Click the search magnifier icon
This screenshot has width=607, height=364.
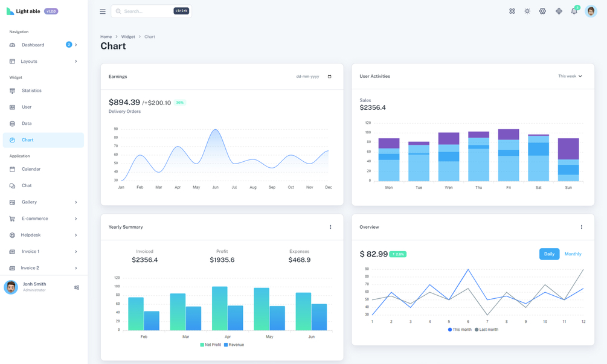click(x=118, y=11)
